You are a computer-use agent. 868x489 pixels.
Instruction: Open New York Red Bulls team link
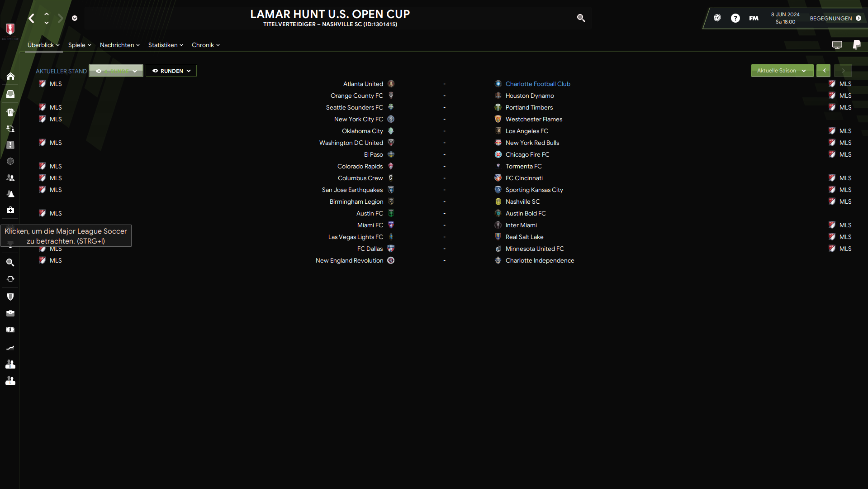pyautogui.click(x=532, y=143)
